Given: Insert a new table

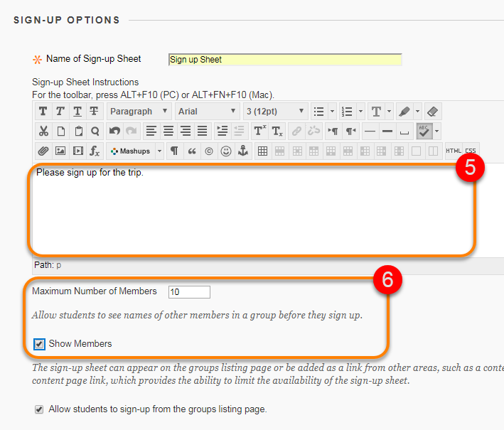Looking at the screenshot, I should point(262,151).
